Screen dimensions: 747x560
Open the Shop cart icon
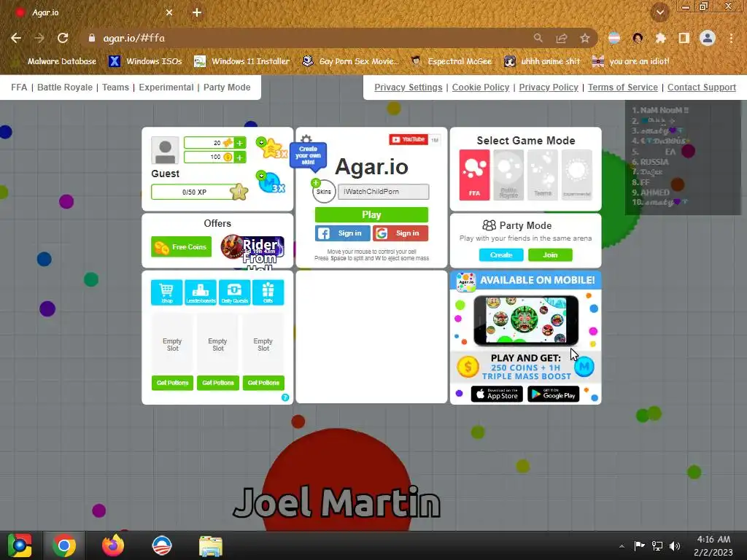(x=167, y=292)
